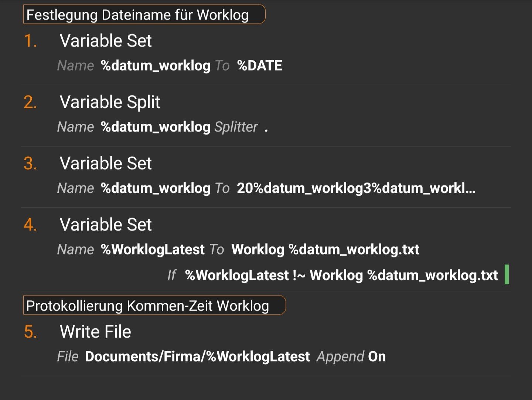Tap the If condition of action 4
This screenshot has width=532, height=400.
[x=341, y=276]
